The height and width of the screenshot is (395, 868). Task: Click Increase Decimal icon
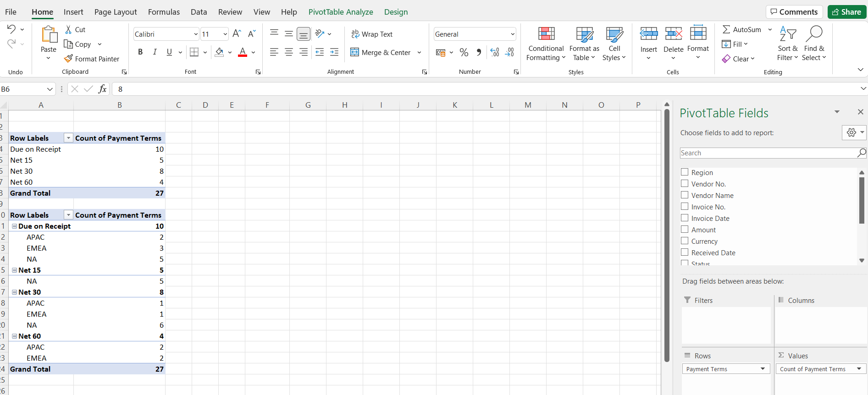[x=495, y=52]
